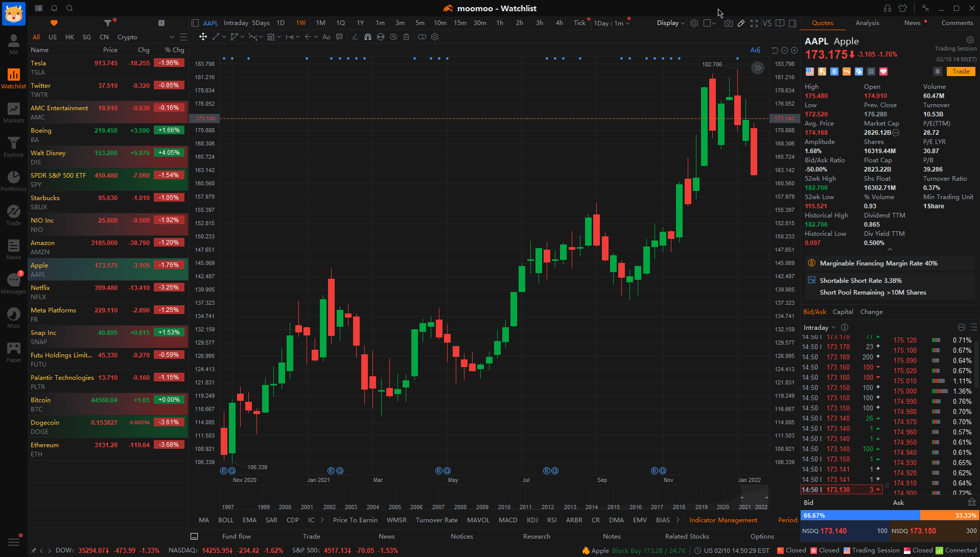
Task: Select the magnet snap drawing tool
Action: point(367,37)
